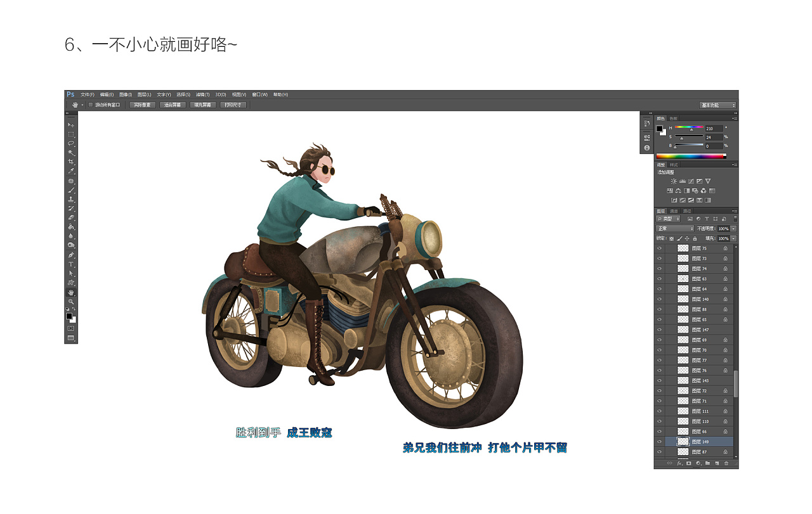
Task: Pick the Eraser tool in toolbar
Action: 71,217
